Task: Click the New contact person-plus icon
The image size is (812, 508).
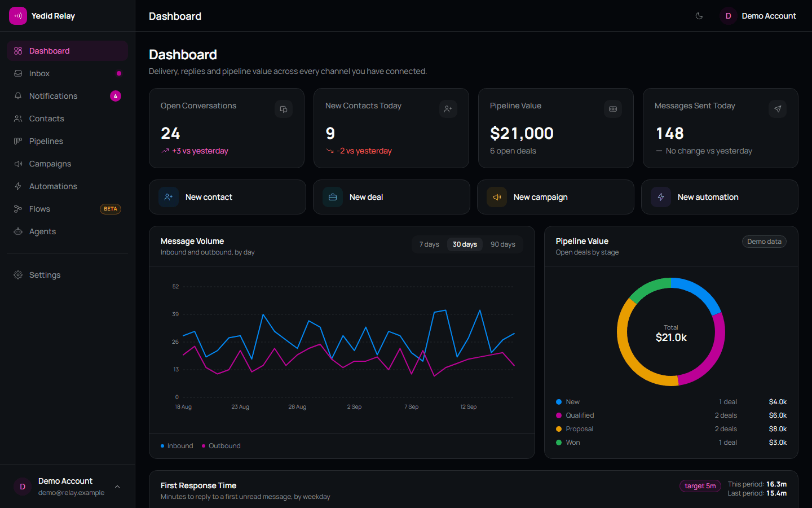Action: (x=169, y=197)
